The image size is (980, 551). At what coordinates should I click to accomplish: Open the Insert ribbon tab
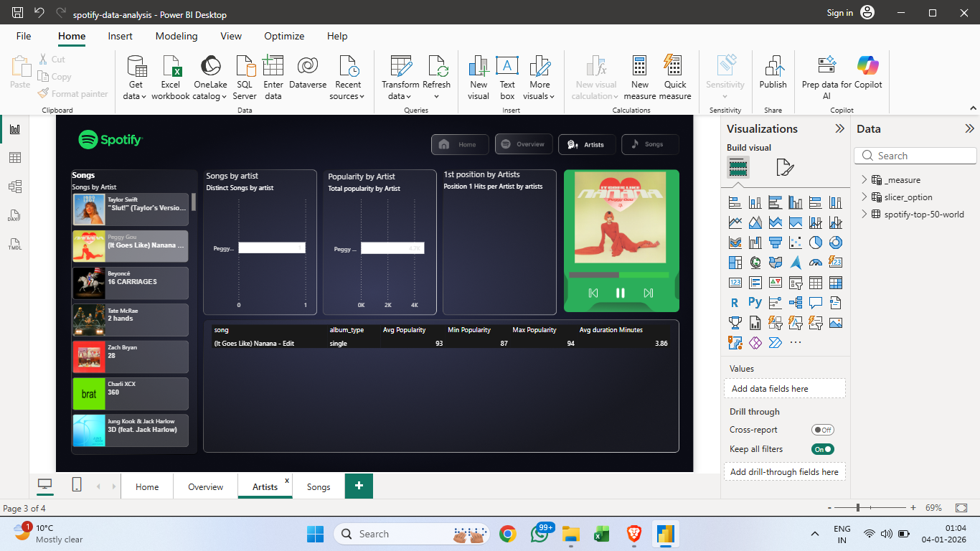click(120, 36)
